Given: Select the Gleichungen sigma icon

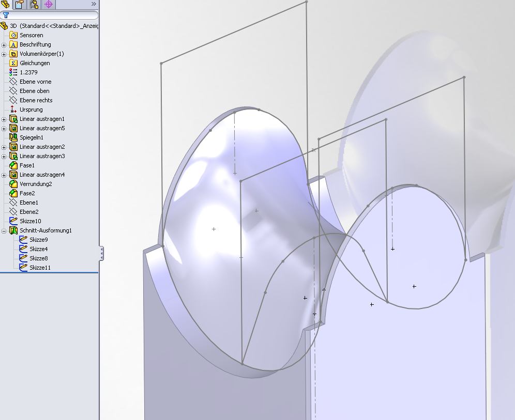Looking at the screenshot, I should [x=13, y=63].
